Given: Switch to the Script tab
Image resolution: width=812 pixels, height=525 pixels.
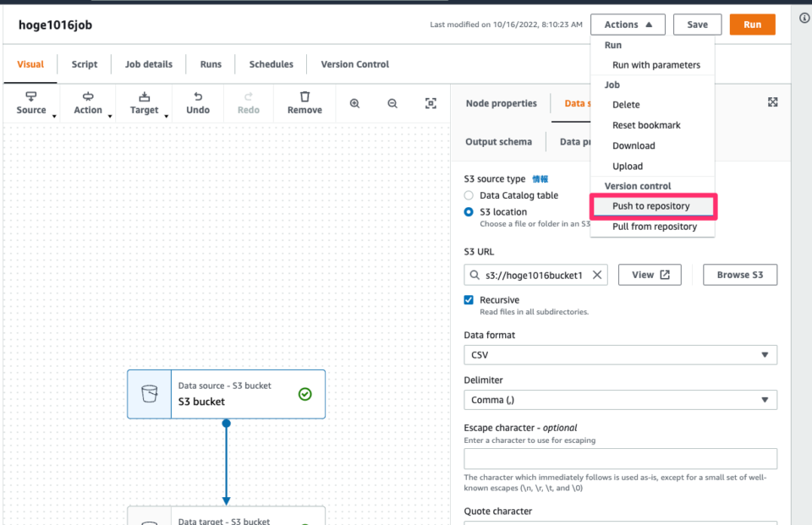Looking at the screenshot, I should 84,64.
